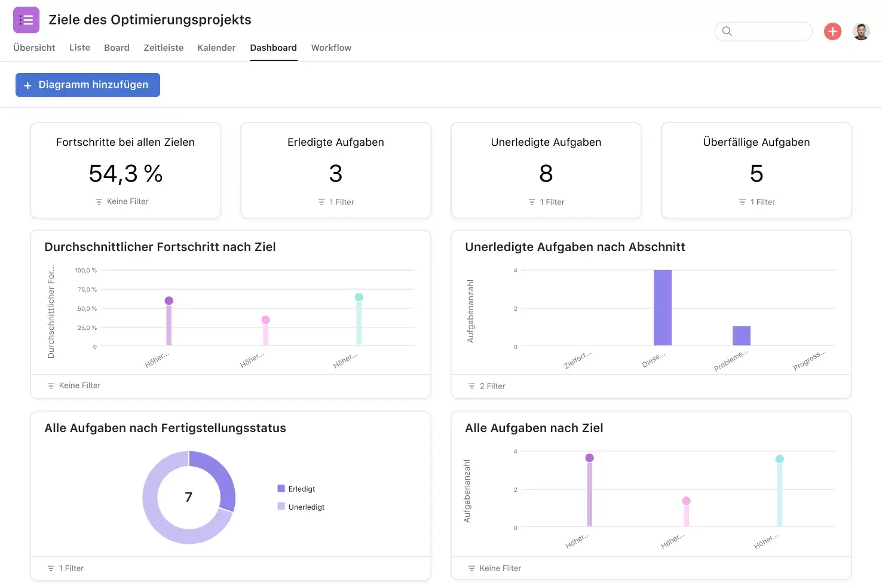Click the Erledigt legend color swatch

pyautogui.click(x=281, y=489)
